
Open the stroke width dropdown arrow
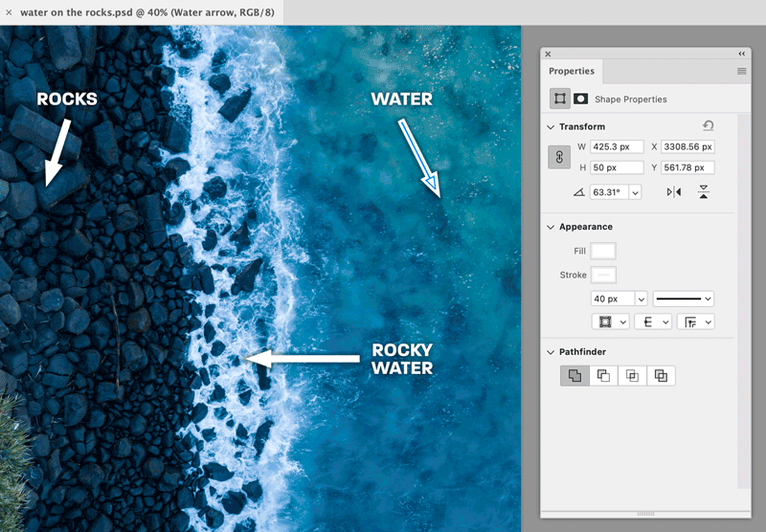pyautogui.click(x=641, y=299)
